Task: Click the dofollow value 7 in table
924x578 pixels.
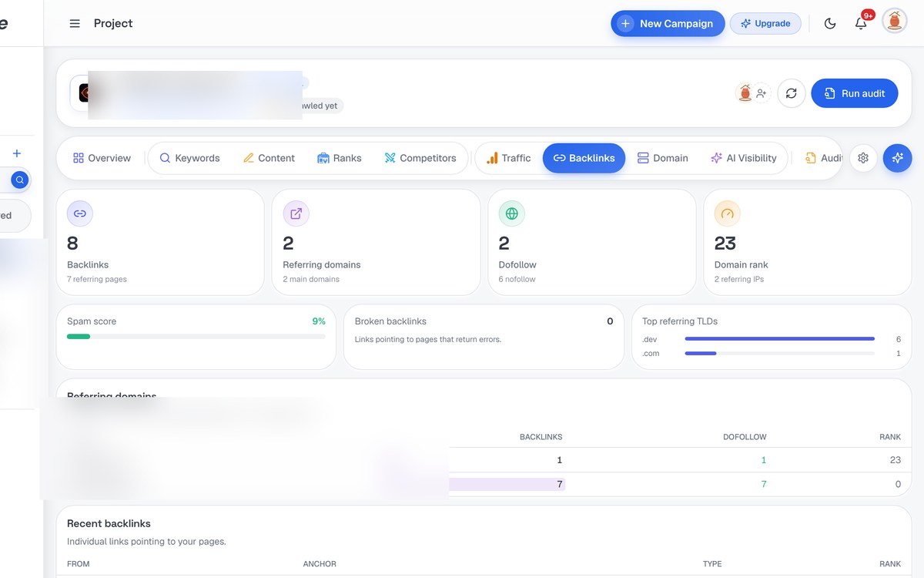Action: click(x=764, y=484)
